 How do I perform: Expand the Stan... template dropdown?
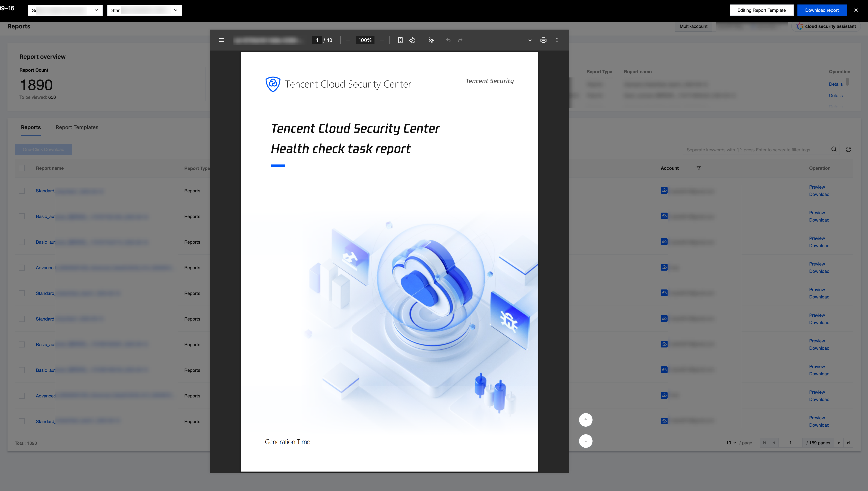144,10
